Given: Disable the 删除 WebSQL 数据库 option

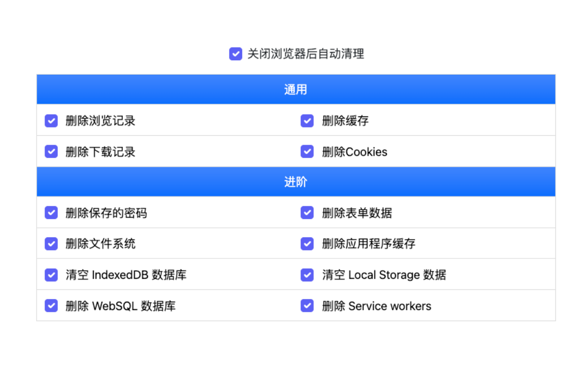Looking at the screenshot, I should (51, 305).
